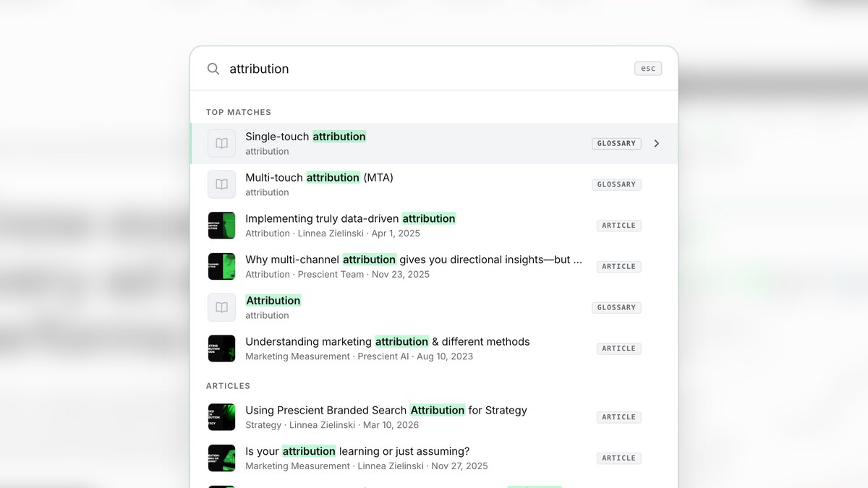Click the ARTICLE badge beside Understanding marketing attribution

(618, 348)
